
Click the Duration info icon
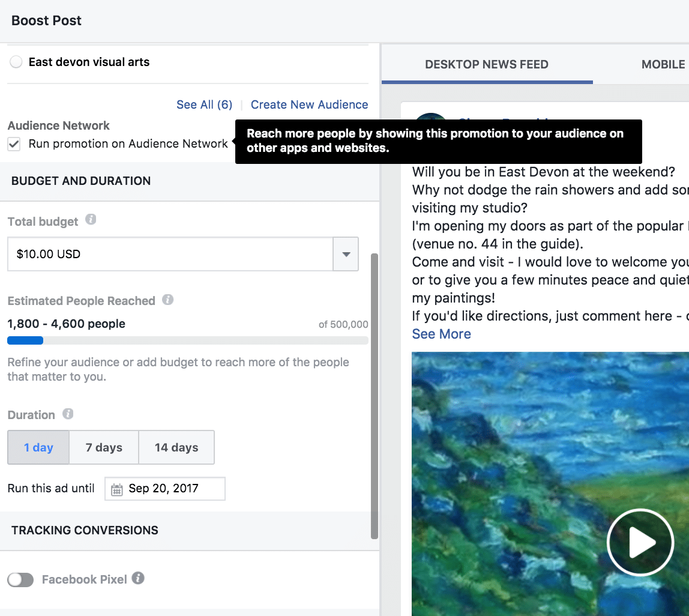[68, 414]
